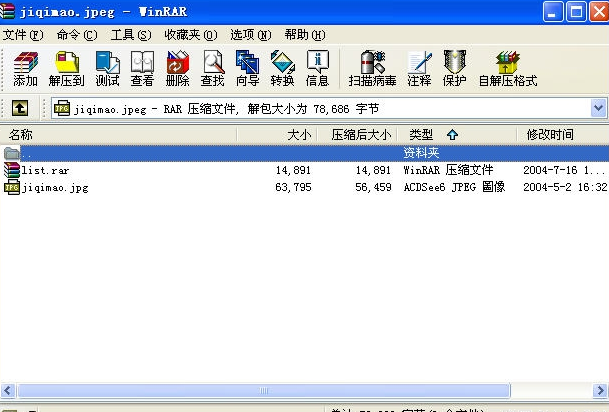Image resolution: width=609 pixels, height=412 pixels.
Task: Maximize the WinRAR window
Action: click(x=576, y=12)
